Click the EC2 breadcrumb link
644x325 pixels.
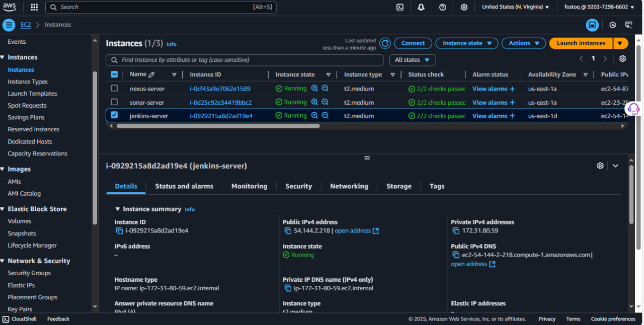[26, 25]
